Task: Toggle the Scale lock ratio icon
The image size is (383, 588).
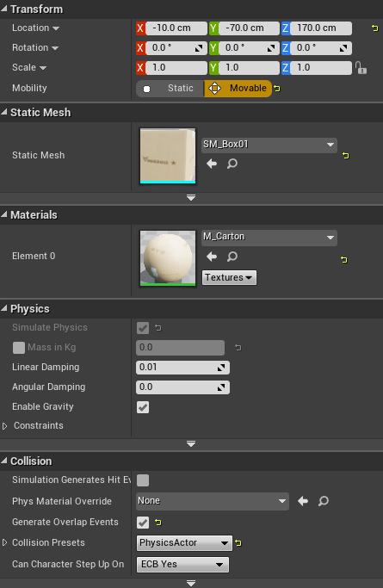Action: point(361,68)
